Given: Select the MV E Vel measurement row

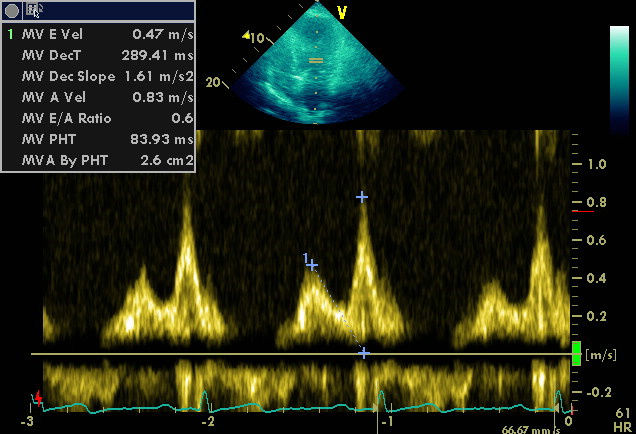Looking at the screenshot, I should (x=98, y=35).
